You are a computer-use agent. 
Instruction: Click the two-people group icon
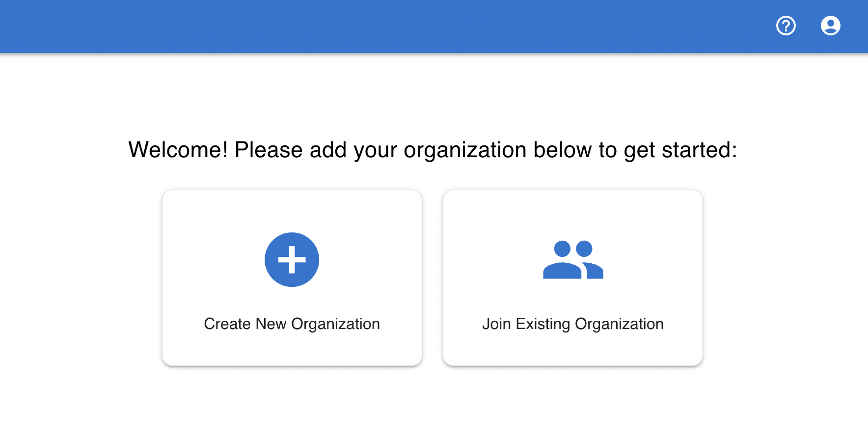(572, 259)
